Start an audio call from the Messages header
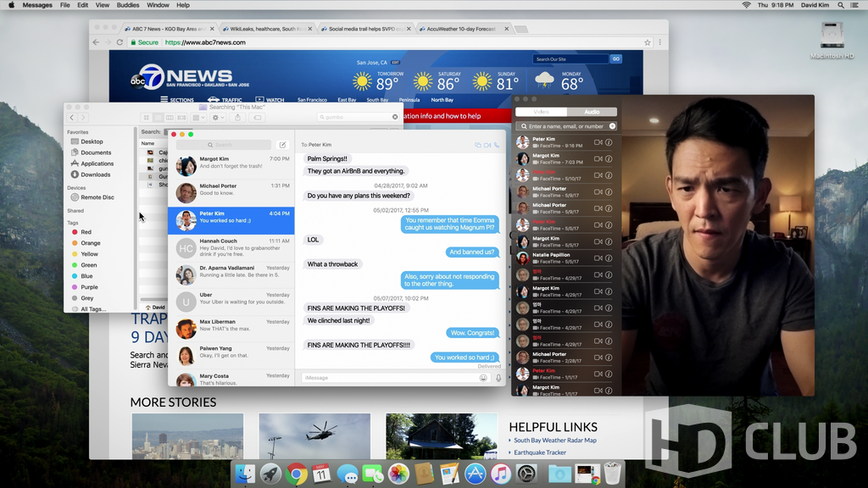This screenshot has height=488, width=868. click(x=497, y=145)
